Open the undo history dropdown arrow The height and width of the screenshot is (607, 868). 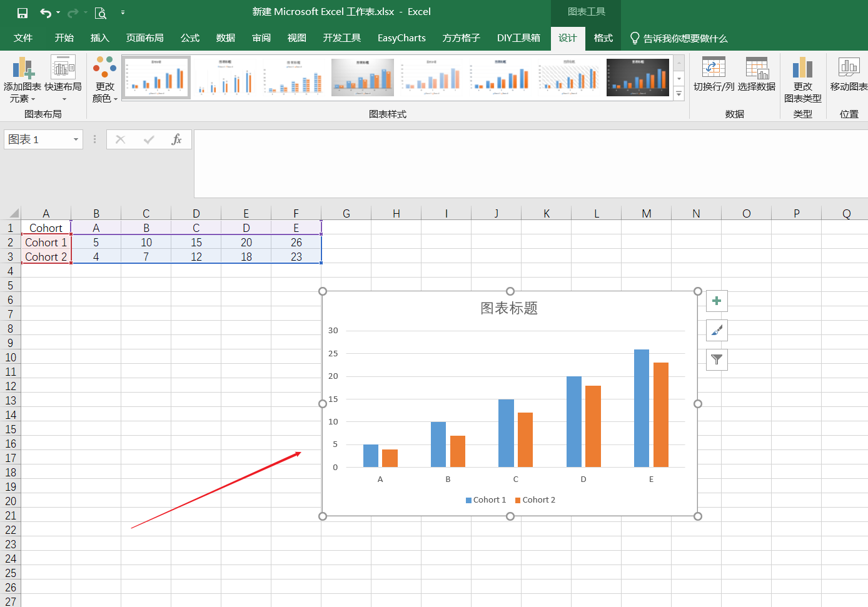point(58,13)
